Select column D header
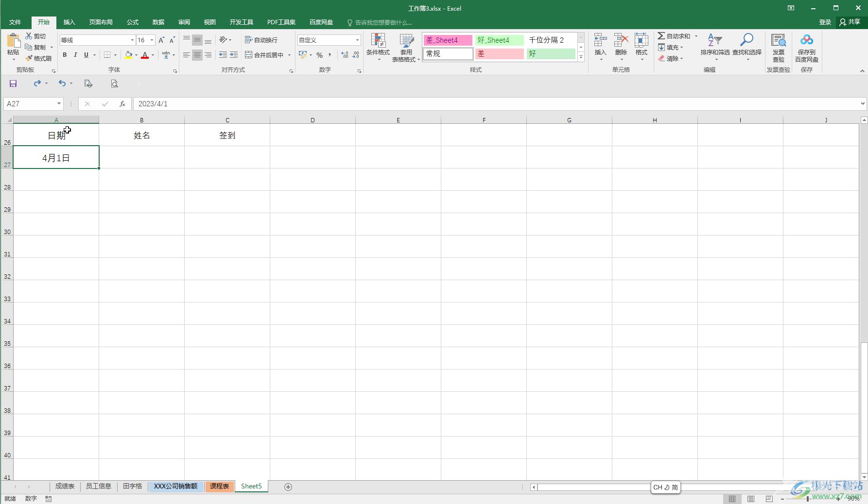This screenshot has height=504, width=868. (312, 120)
